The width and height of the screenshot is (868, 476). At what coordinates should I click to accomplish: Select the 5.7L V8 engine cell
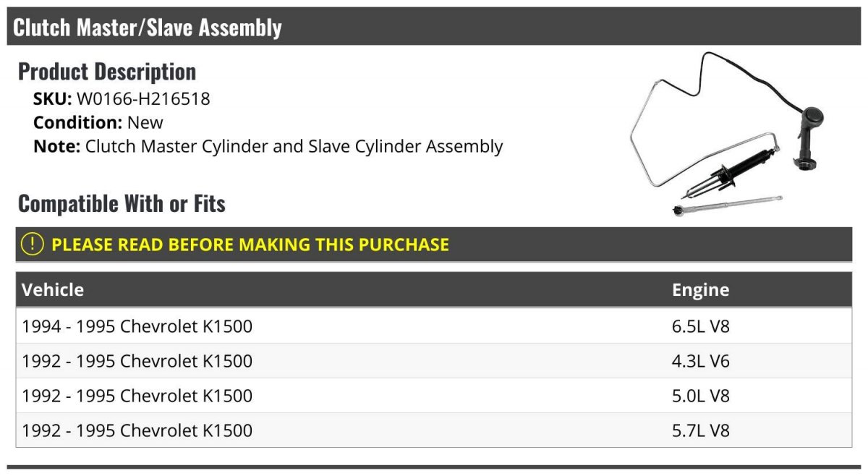pos(700,430)
